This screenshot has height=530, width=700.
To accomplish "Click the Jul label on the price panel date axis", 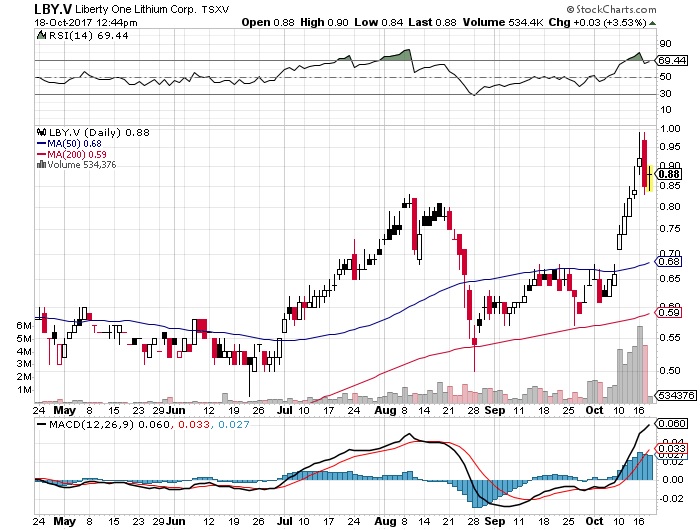I will (x=285, y=410).
